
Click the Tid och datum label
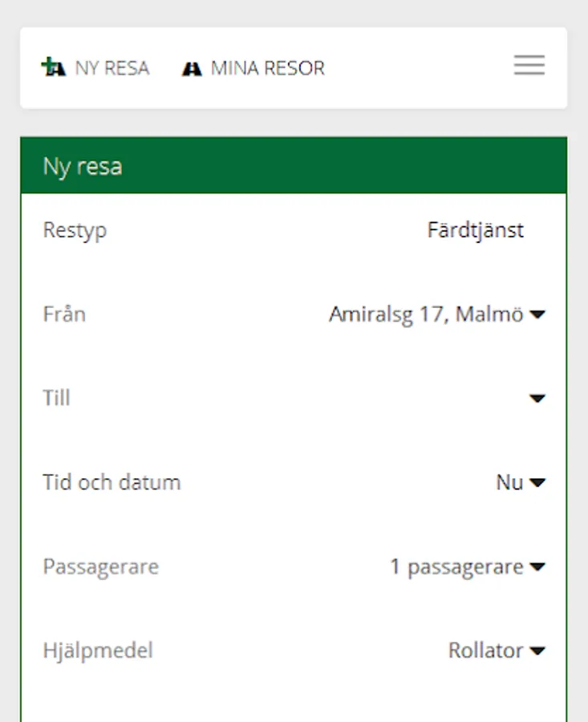(112, 483)
